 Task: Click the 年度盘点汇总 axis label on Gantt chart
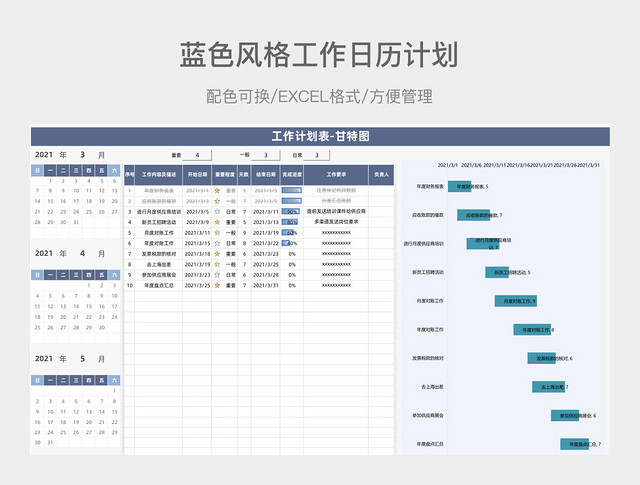coord(430,444)
